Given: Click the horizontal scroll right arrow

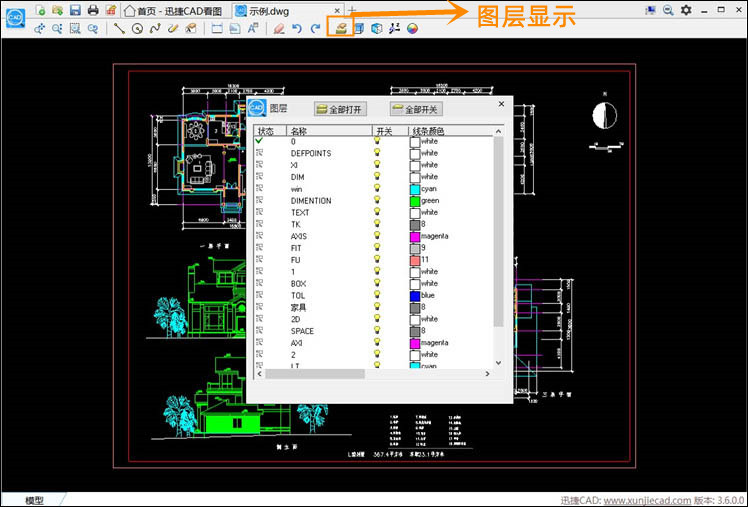Looking at the screenshot, I should [488, 373].
